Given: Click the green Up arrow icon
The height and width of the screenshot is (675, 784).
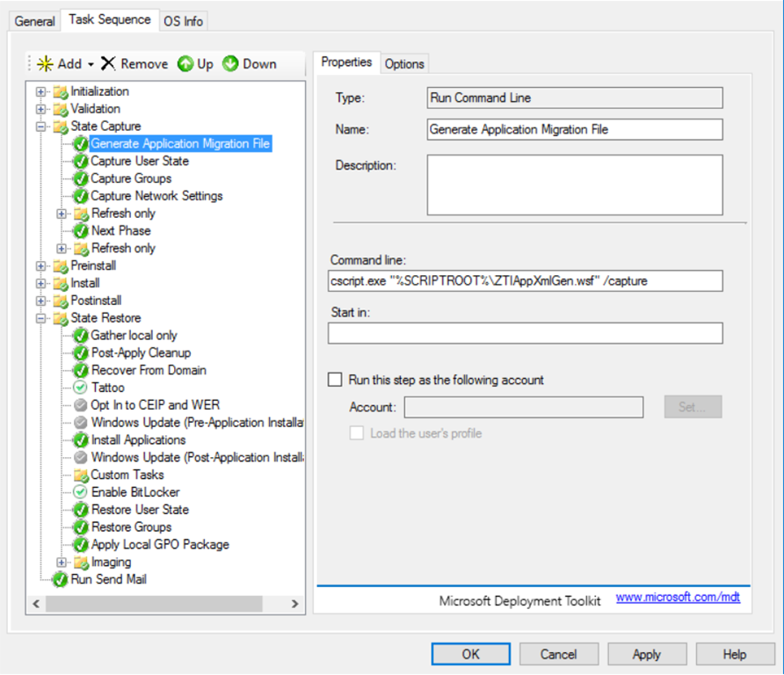Looking at the screenshot, I should pyautogui.click(x=185, y=63).
